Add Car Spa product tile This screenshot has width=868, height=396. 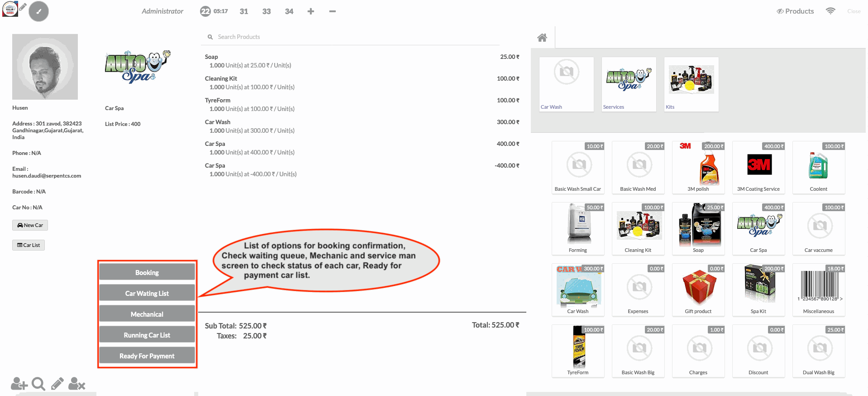(x=758, y=229)
